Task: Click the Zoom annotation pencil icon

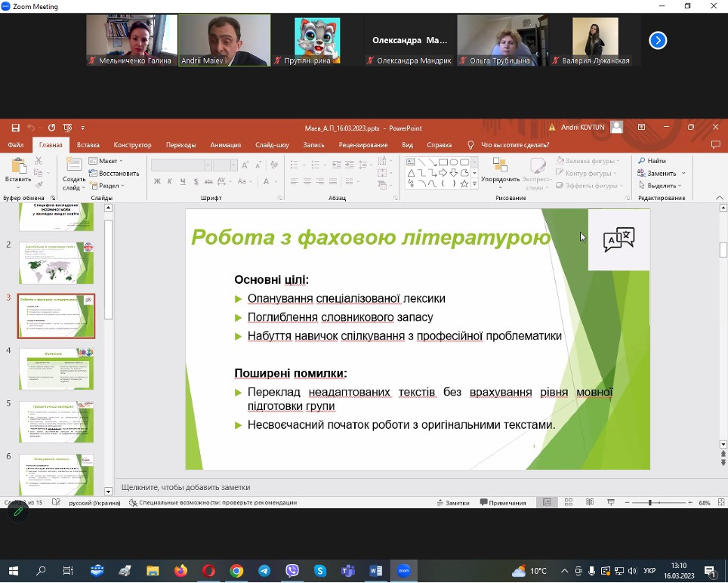Action: pos(17,511)
